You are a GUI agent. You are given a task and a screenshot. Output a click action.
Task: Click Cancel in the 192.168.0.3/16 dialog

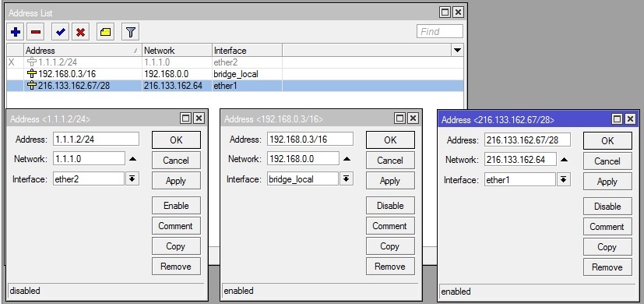(390, 161)
